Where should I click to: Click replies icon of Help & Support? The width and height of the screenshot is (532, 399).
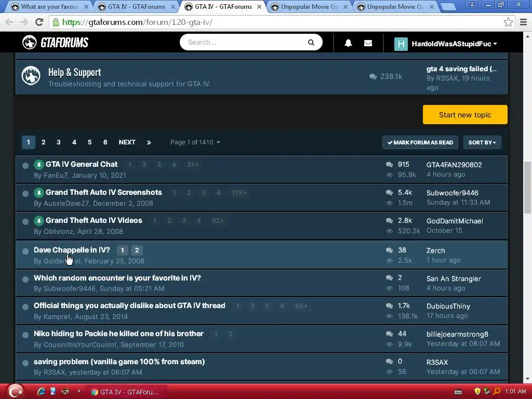(x=373, y=77)
